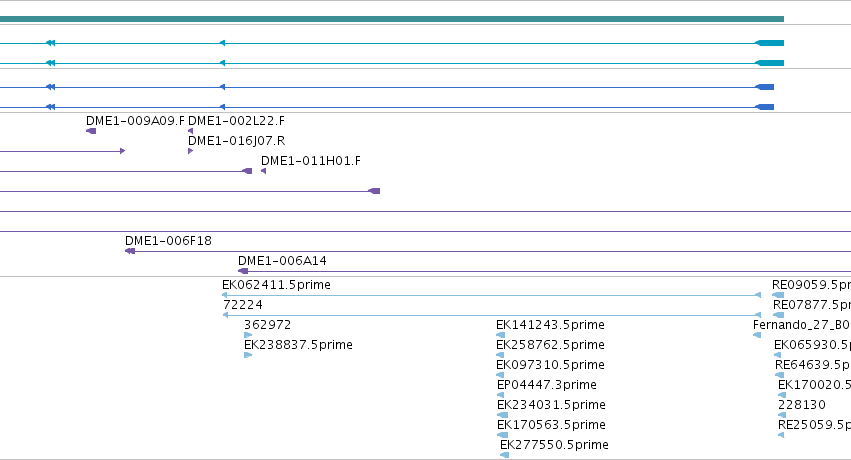Click the DME1-016J07.R feature label

click(237, 141)
